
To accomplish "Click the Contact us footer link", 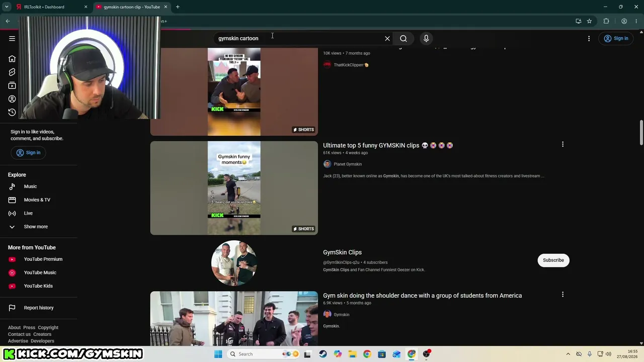I will click(x=19, y=334).
